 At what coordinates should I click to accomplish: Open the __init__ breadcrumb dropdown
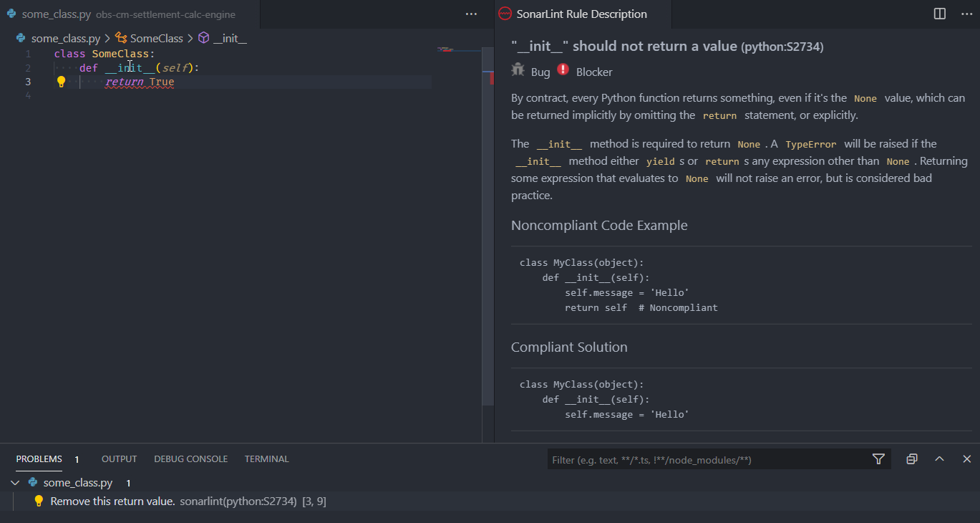(x=229, y=39)
